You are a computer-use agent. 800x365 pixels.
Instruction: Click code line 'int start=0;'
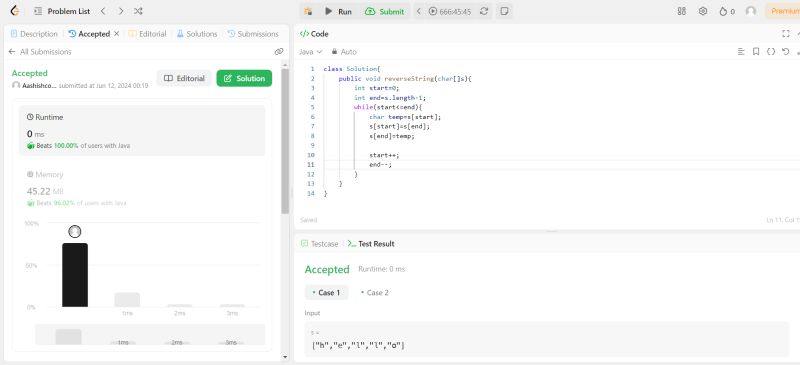point(377,88)
